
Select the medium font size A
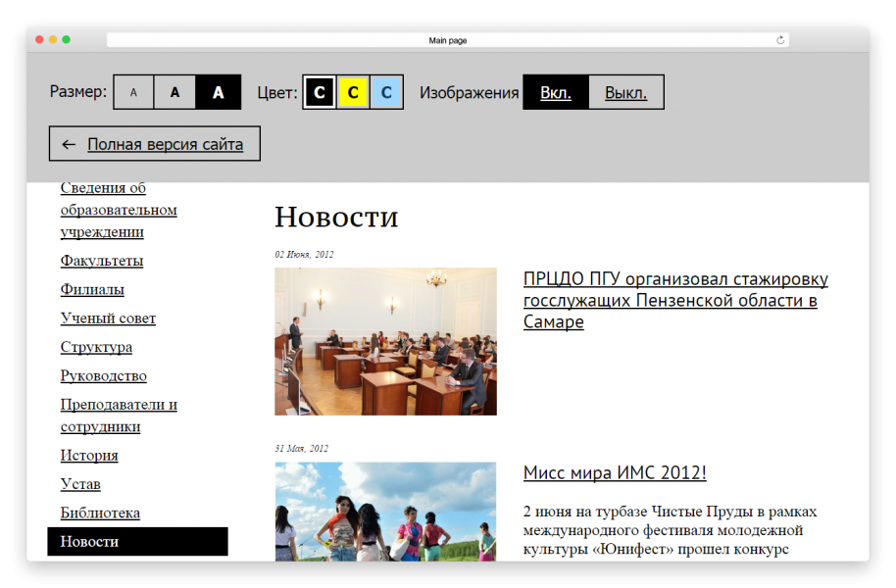(x=174, y=92)
